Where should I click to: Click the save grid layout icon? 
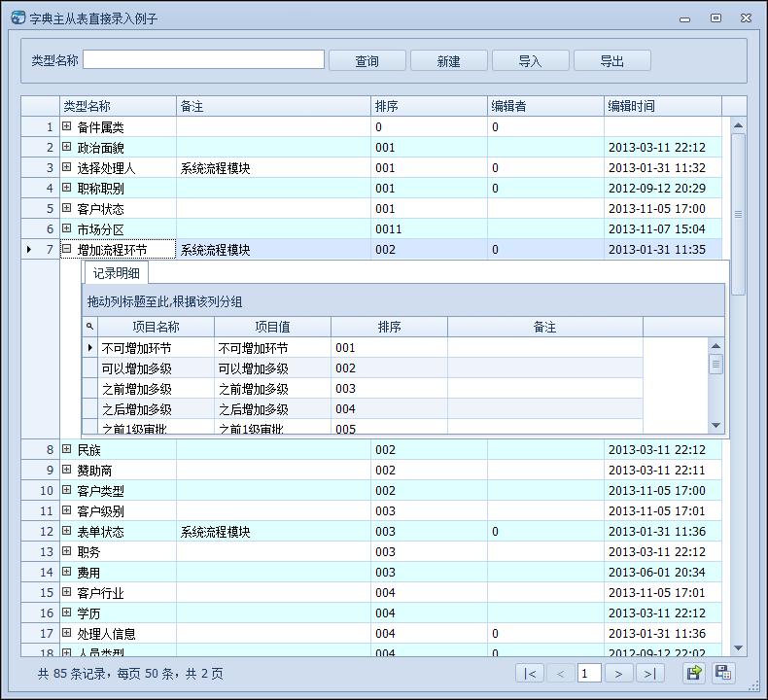tap(723, 673)
